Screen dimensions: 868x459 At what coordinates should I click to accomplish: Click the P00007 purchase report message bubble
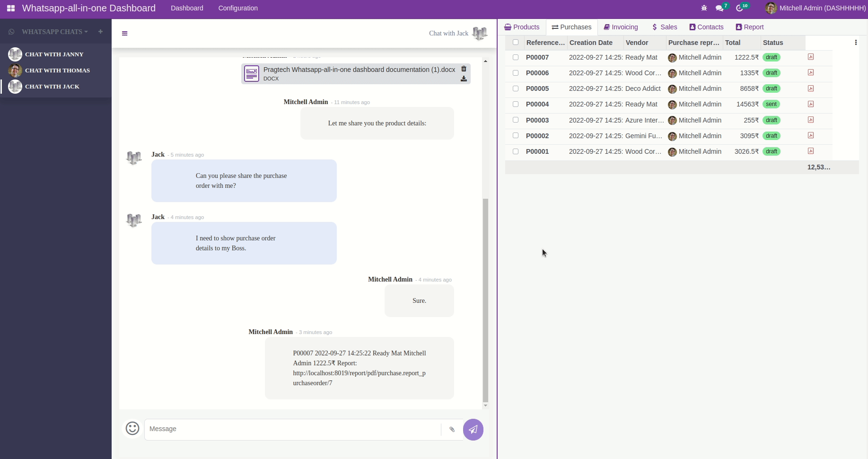point(359,368)
